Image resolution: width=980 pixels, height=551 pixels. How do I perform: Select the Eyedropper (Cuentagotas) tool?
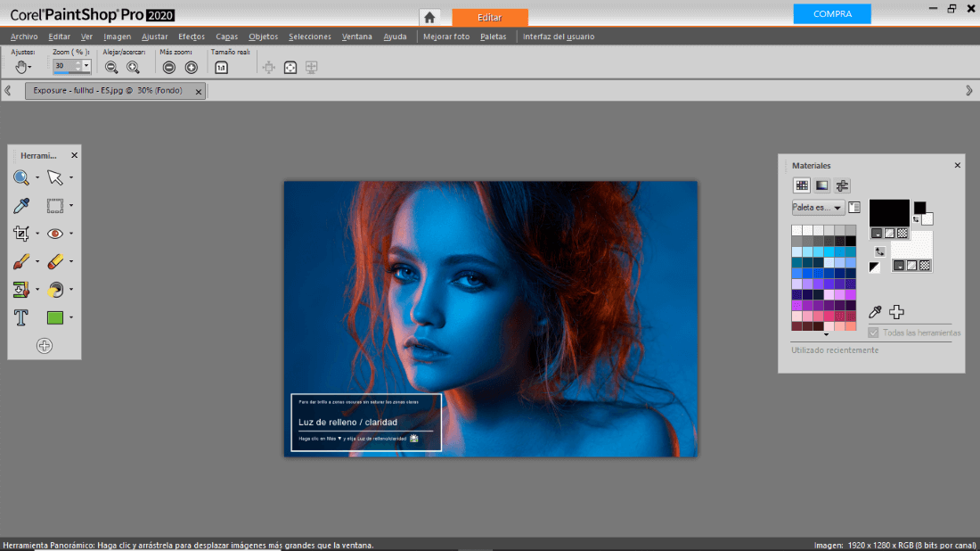20,205
